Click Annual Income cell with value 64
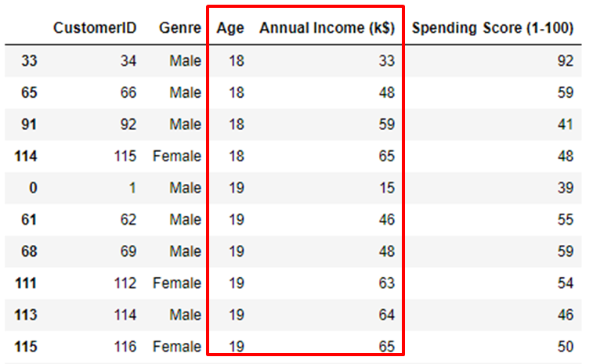 pos(385,315)
